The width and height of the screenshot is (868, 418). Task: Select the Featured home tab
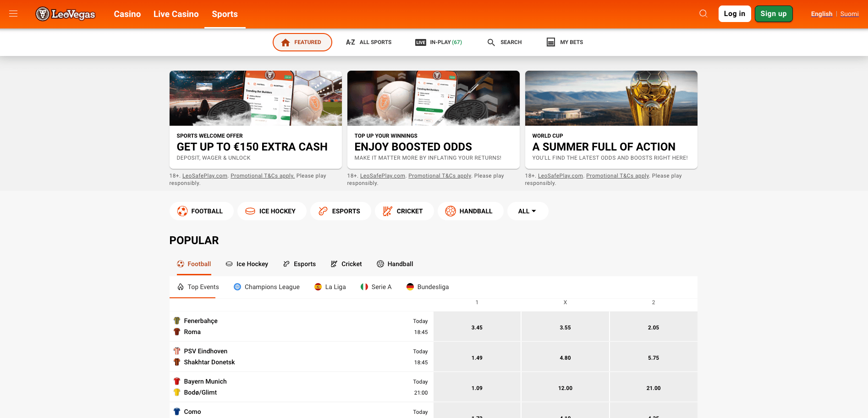(302, 42)
